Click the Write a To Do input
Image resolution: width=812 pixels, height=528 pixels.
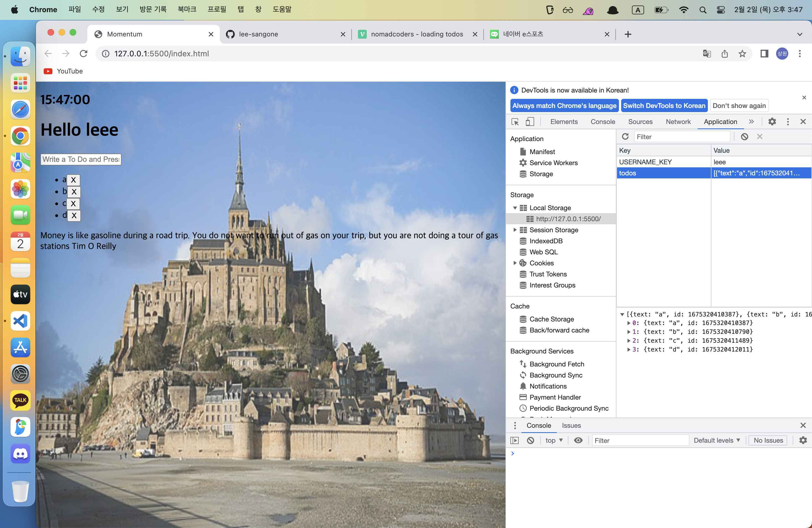81,159
